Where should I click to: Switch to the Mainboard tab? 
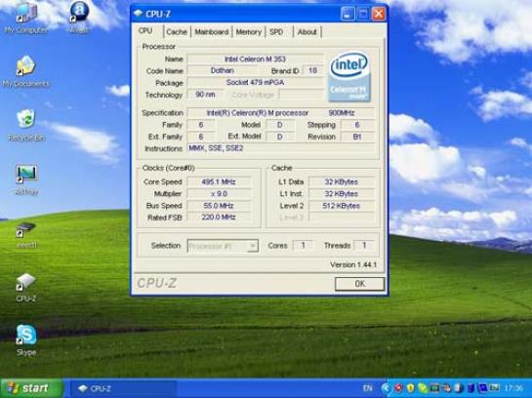[x=212, y=32]
